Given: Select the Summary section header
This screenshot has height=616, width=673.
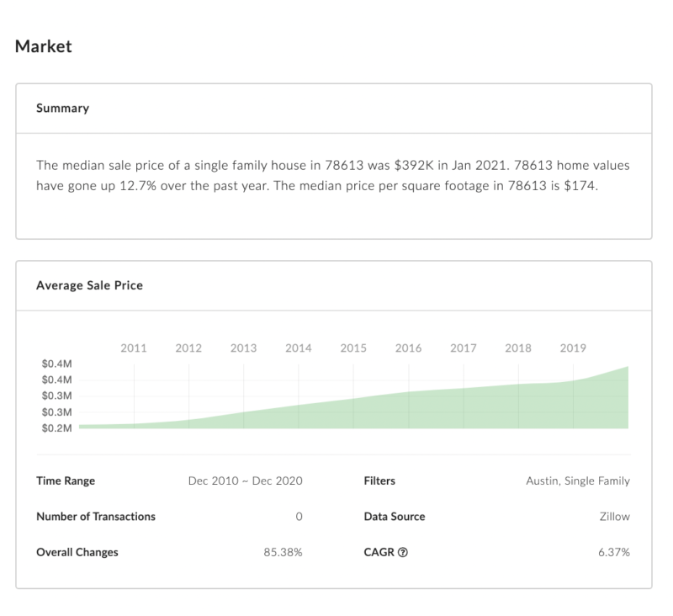Looking at the screenshot, I should tap(59, 108).
